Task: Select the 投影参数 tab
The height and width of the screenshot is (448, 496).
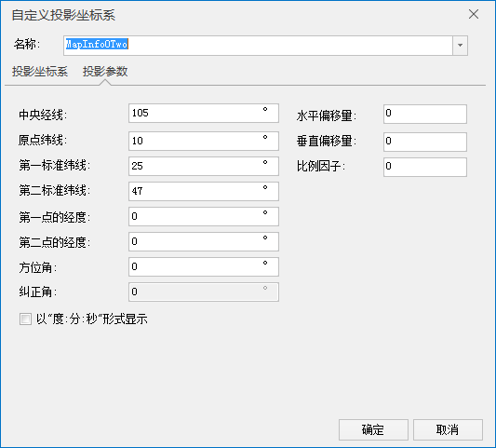Action: (105, 72)
